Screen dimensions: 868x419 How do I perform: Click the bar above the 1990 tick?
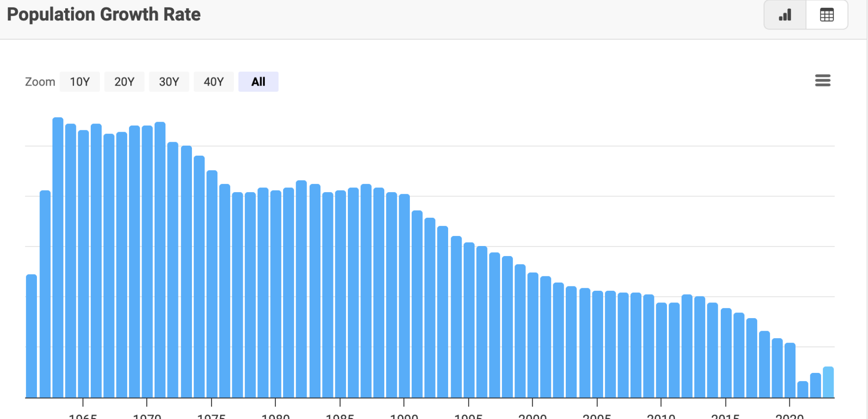pos(404,296)
